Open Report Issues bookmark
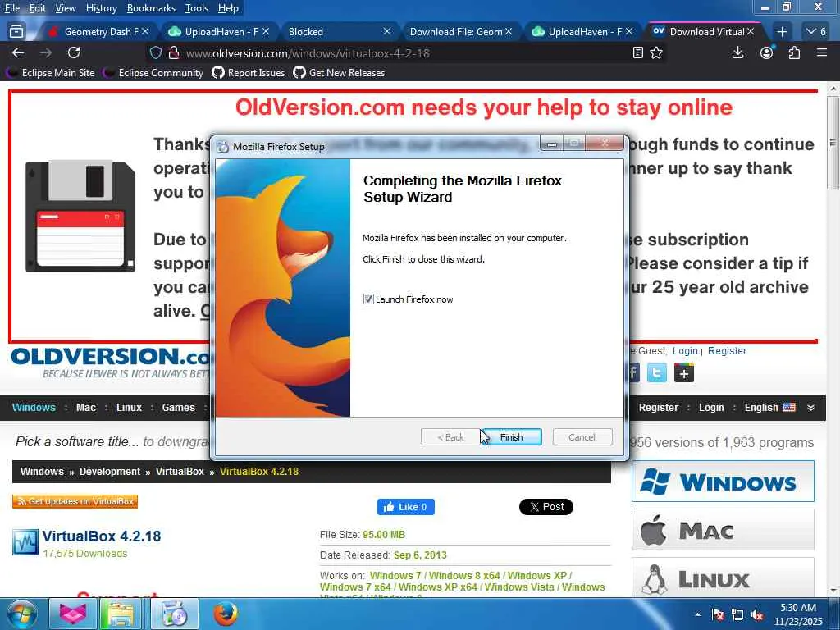This screenshot has height=630, width=840. pos(249,73)
